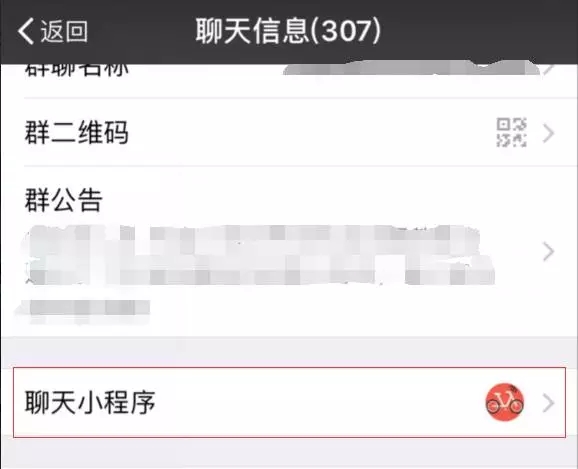Open the group QR code icon
This screenshot has width=578, height=469.
pos(511,133)
